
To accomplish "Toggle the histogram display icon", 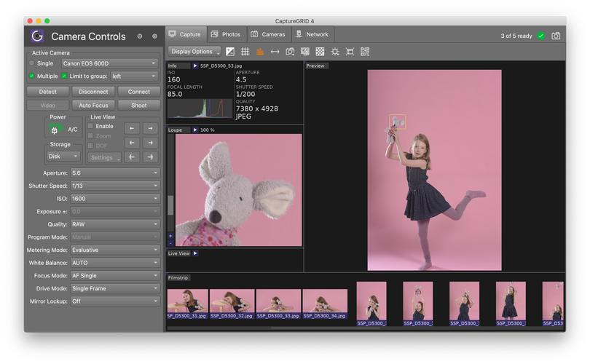I will 260,52.
